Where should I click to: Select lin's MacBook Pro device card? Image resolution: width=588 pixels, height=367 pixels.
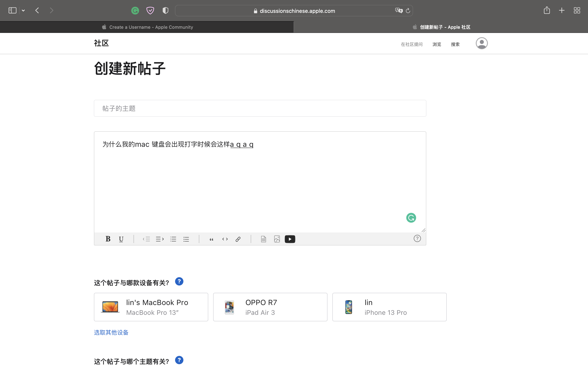pyautogui.click(x=151, y=307)
